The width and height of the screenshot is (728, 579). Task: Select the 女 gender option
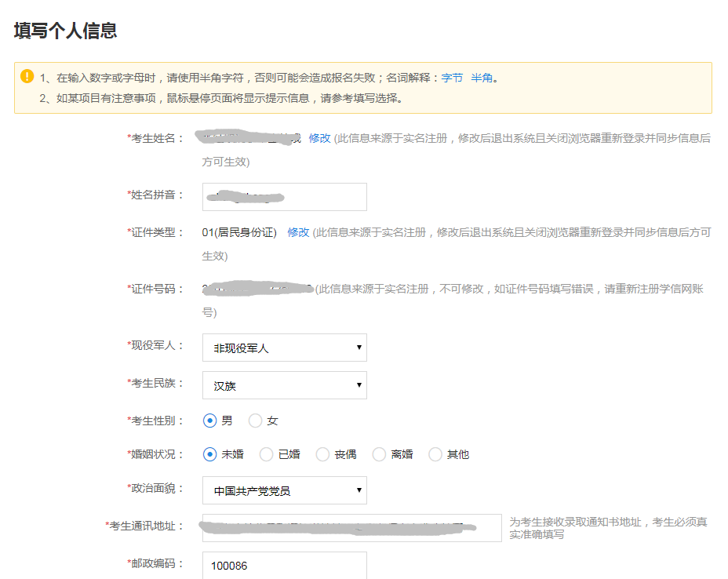257,420
